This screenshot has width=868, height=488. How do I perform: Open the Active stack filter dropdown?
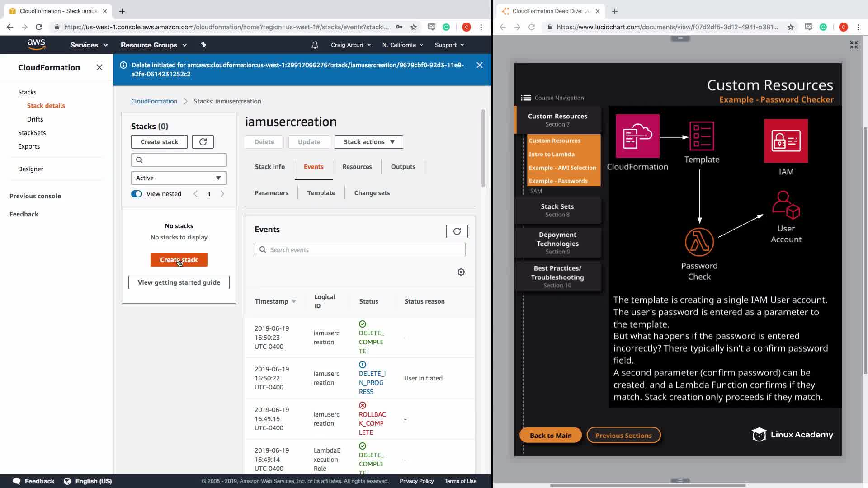coord(179,178)
